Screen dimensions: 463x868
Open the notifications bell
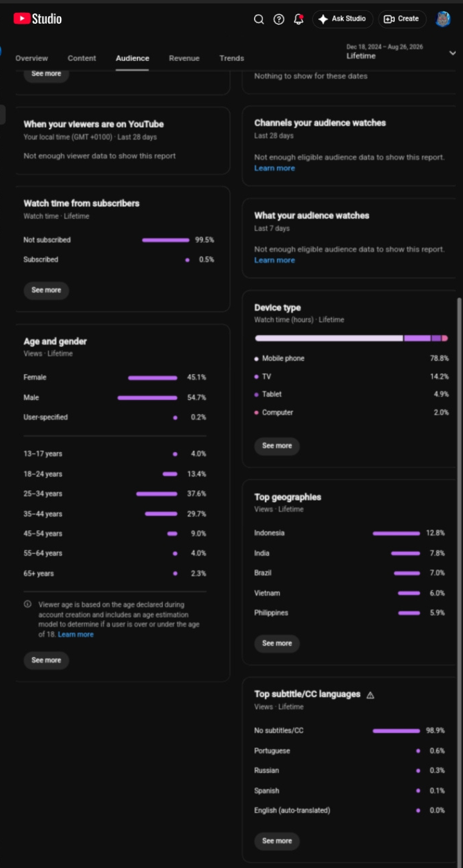[x=298, y=19]
